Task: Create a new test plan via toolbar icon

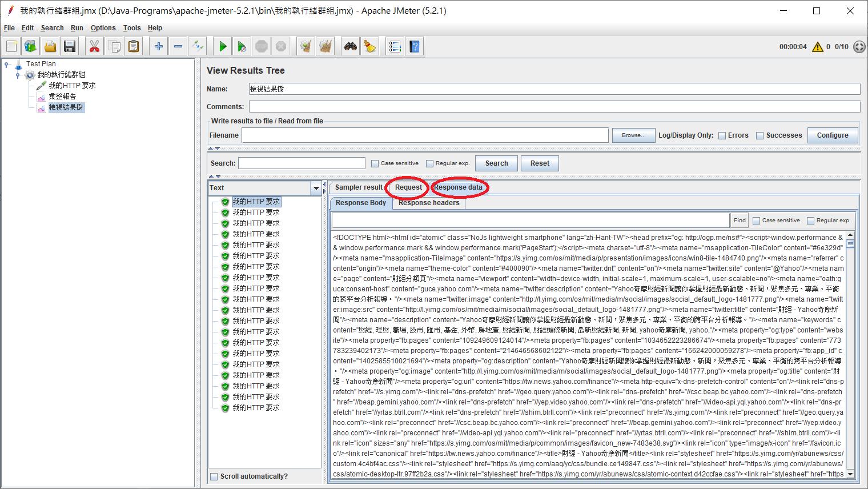Action: click(11, 46)
